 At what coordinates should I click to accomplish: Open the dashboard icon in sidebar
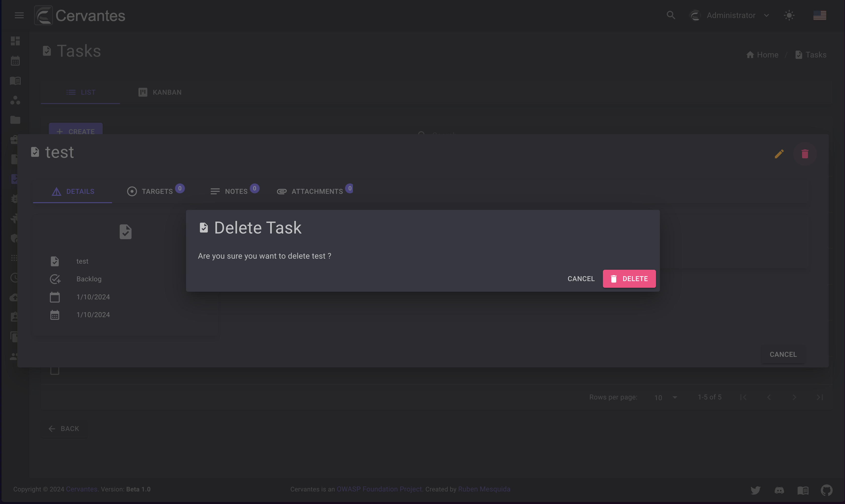15,41
